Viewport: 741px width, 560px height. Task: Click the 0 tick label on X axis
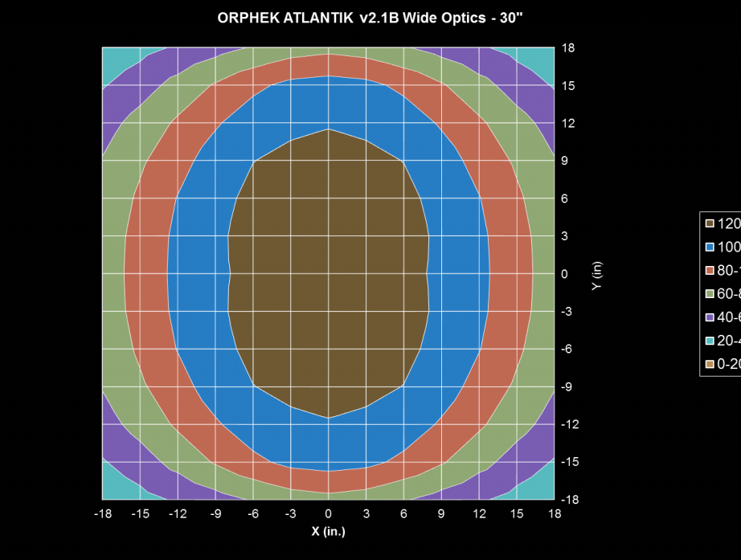328,513
